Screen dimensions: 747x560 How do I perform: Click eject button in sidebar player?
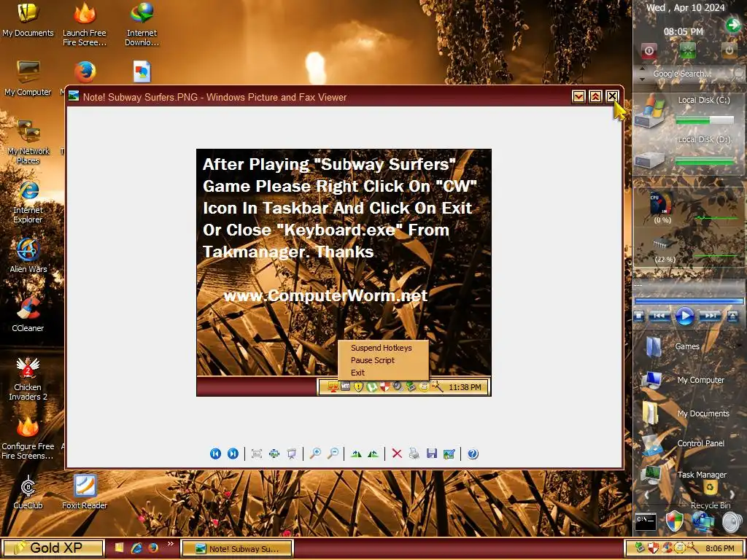(732, 316)
